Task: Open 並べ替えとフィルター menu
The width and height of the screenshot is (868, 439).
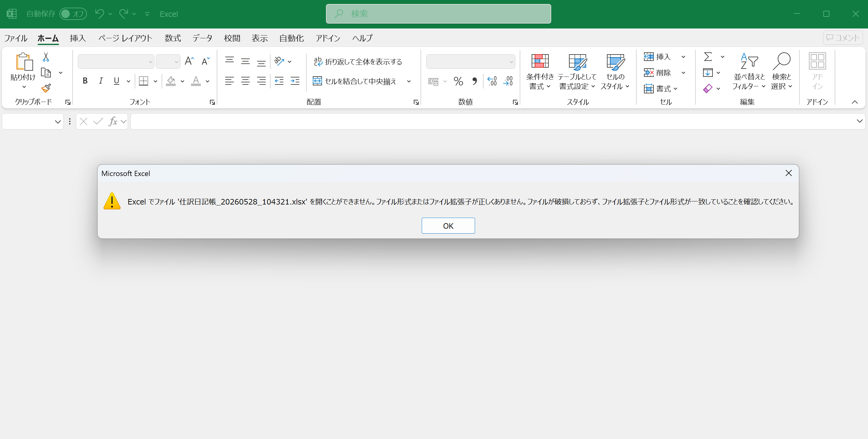Action: (x=749, y=72)
